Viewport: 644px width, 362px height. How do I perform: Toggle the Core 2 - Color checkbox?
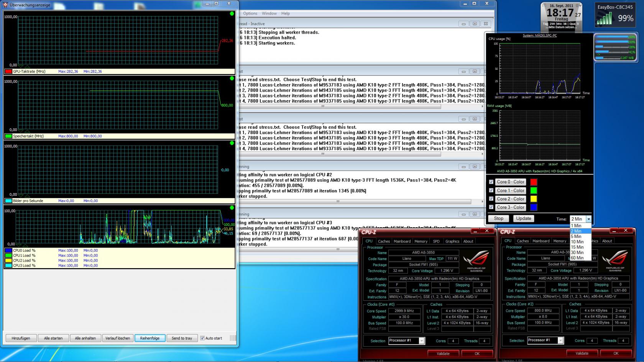point(491,199)
